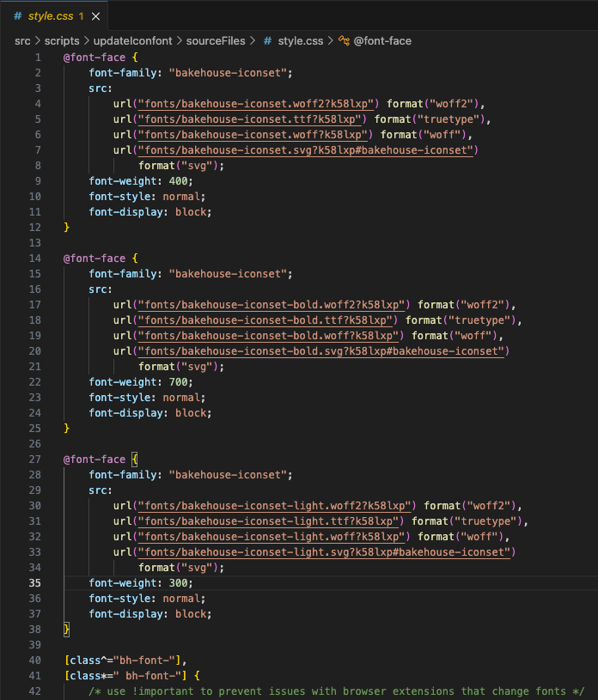Open the src breadcrumb folder
The height and width of the screenshot is (700, 598).
tap(22, 40)
